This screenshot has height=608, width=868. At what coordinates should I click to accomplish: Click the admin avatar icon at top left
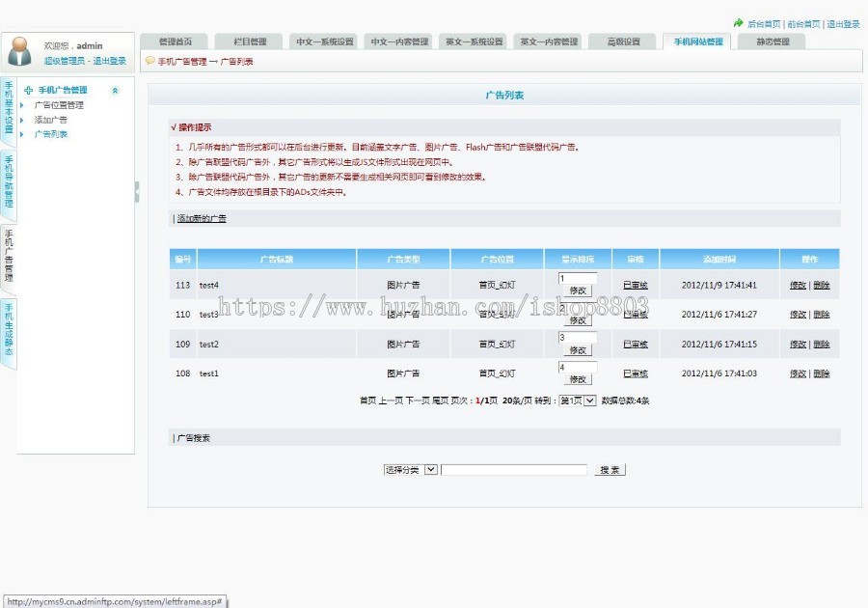pyautogui.click(x=19, y=50)
